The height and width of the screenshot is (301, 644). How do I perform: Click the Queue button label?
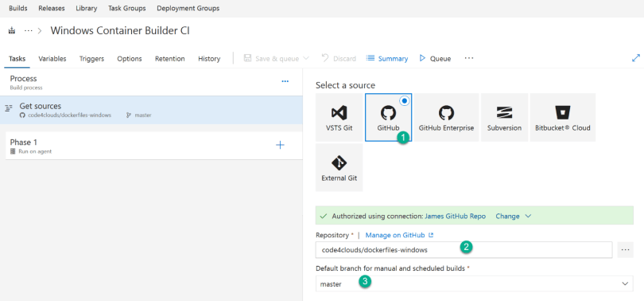coord(440,59)
